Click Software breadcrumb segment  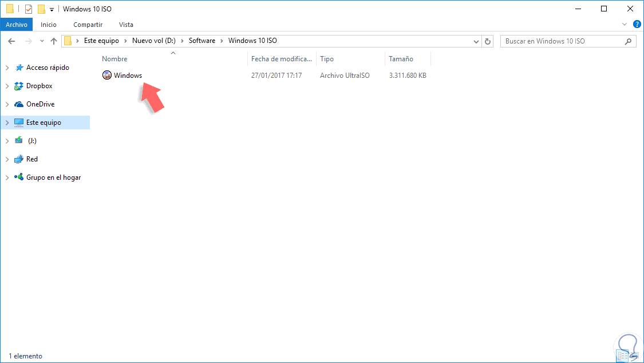202,41
